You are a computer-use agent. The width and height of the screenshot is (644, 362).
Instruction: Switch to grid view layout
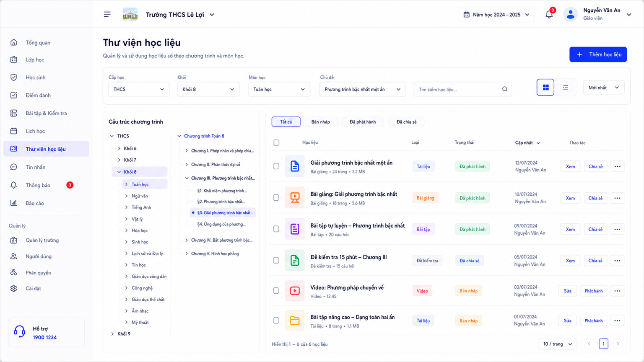click(x=545, y=87)
